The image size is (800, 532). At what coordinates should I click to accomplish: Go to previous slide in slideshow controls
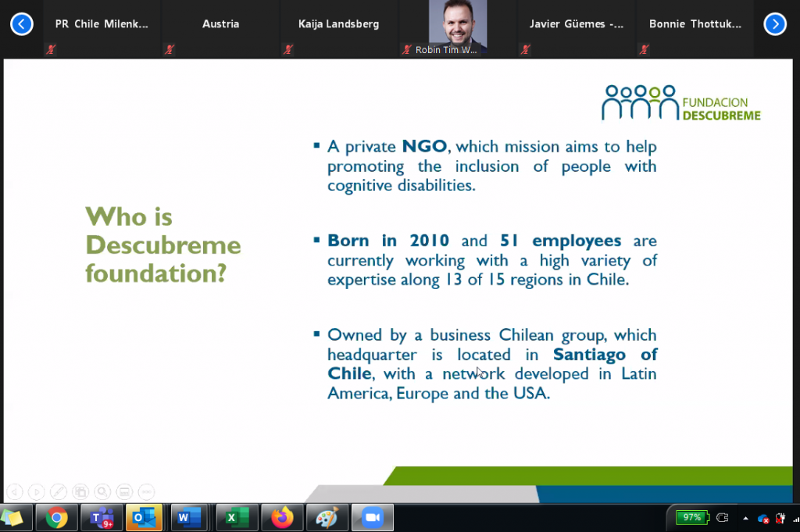(x=14, y=491)
